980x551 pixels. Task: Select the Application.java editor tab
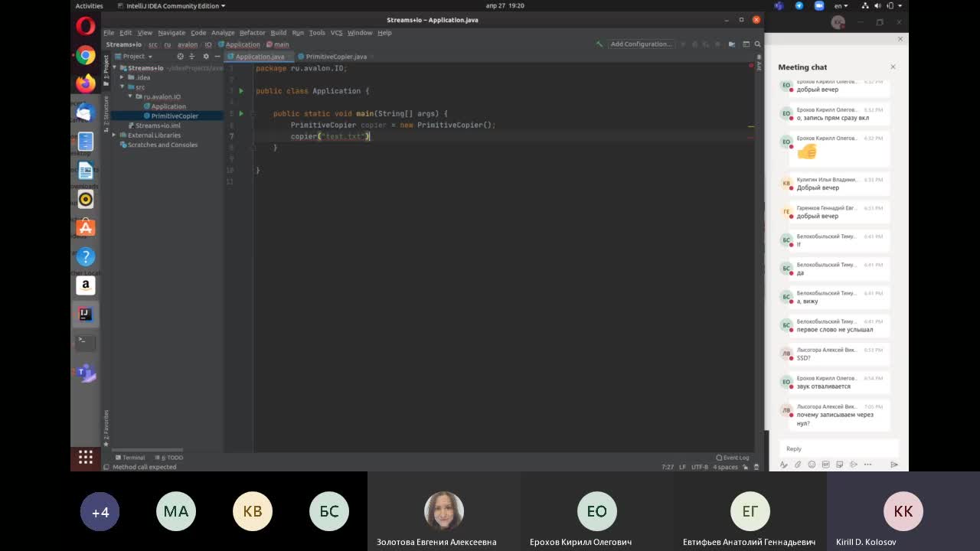260,57
